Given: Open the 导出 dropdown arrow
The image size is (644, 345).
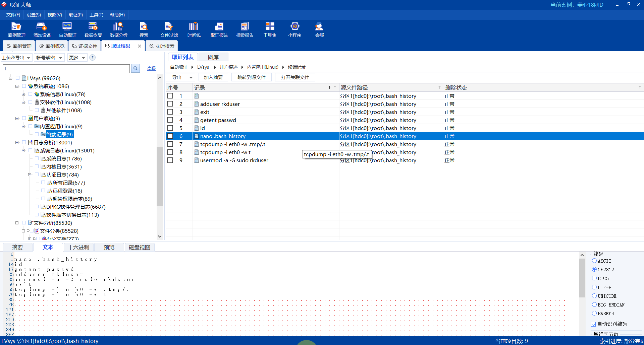Looking at the screenshot, I should pyautogui.click(x=191, y=77).
